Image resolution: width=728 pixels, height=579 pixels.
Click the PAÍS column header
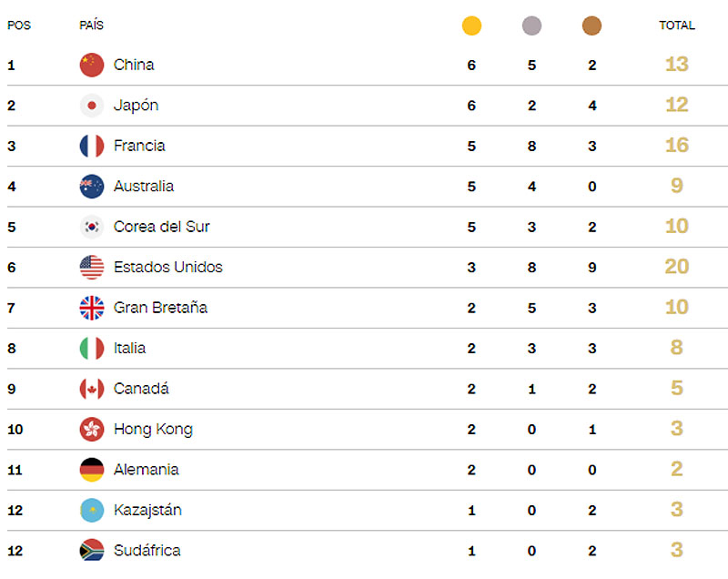pyautogui.click(x=91, y=25)
